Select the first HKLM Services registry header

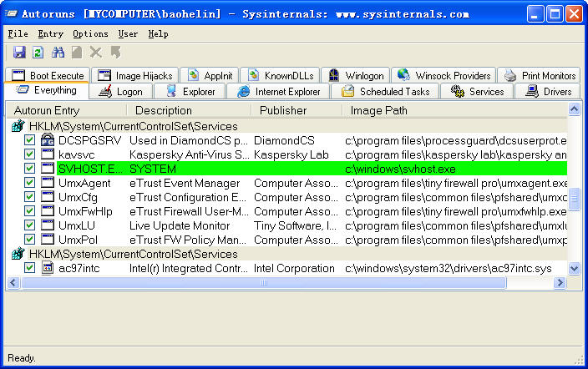133,126
